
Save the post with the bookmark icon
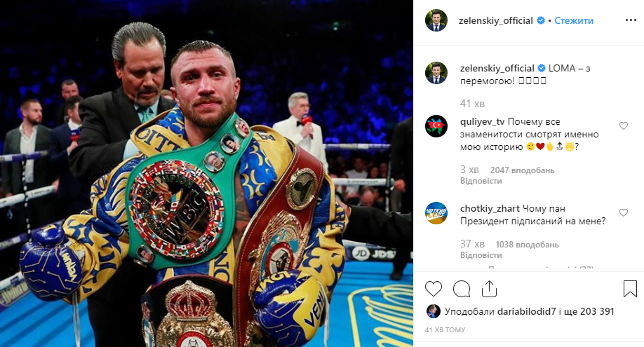[x=630, y=289]
